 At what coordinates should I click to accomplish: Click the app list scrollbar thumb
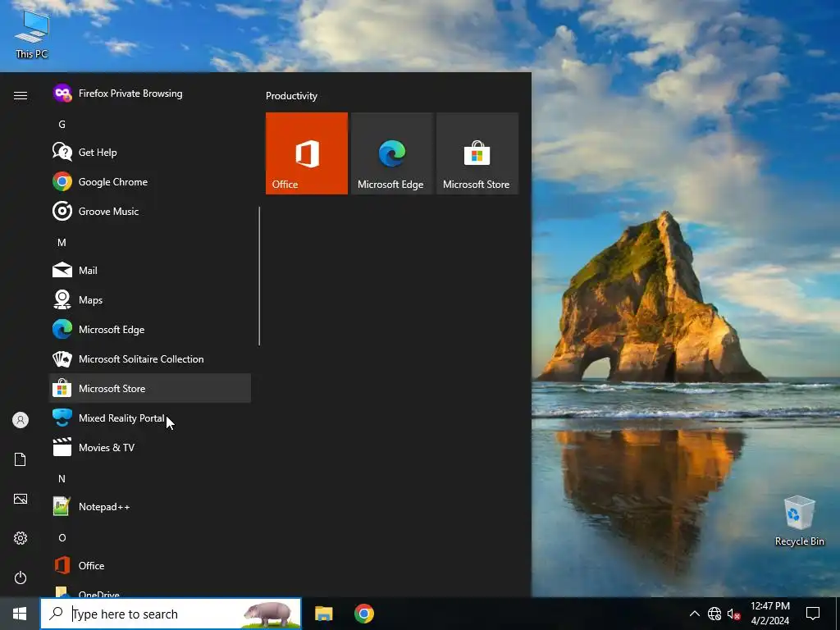259,276
